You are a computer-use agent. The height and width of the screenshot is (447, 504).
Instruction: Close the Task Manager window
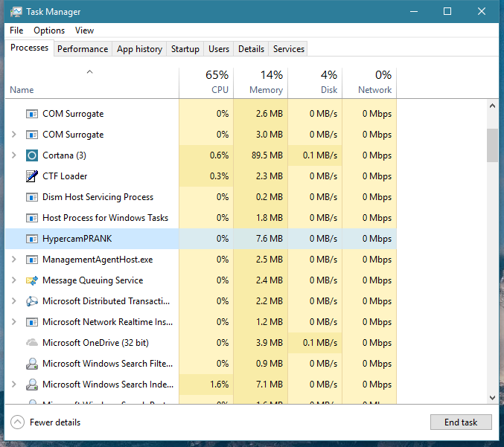tap(482, 12)
